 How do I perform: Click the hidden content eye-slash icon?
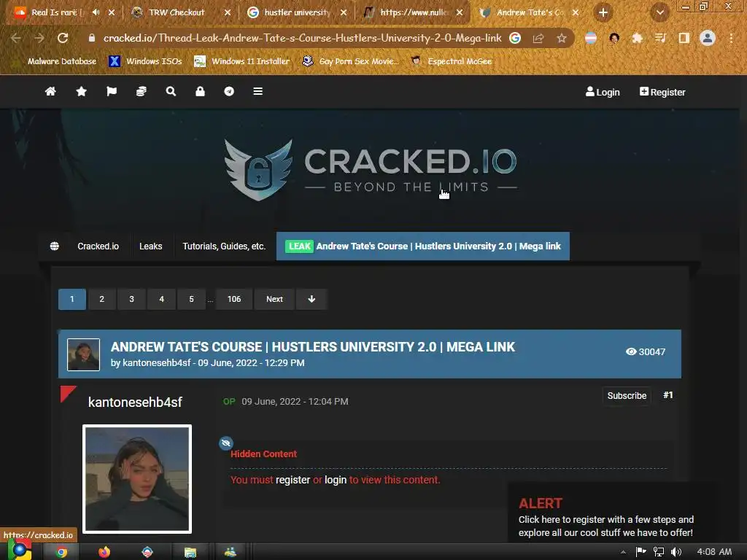pos(226,443)
